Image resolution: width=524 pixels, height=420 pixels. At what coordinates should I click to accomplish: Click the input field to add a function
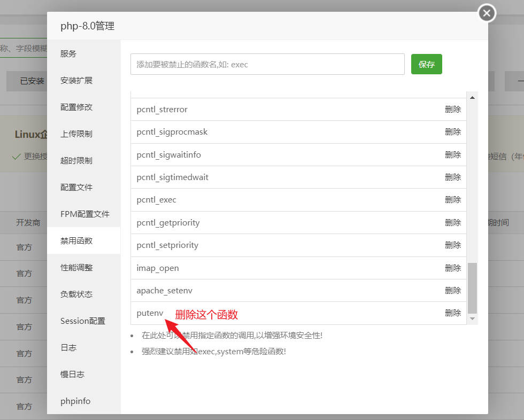click(267, 64)
